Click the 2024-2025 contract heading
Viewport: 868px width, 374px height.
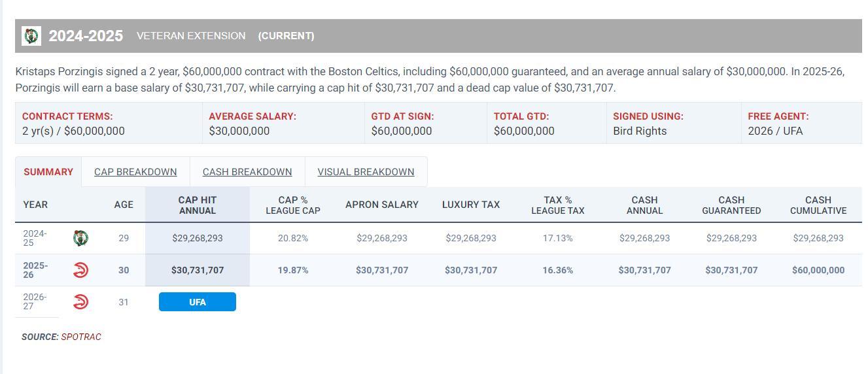point(86,36)
